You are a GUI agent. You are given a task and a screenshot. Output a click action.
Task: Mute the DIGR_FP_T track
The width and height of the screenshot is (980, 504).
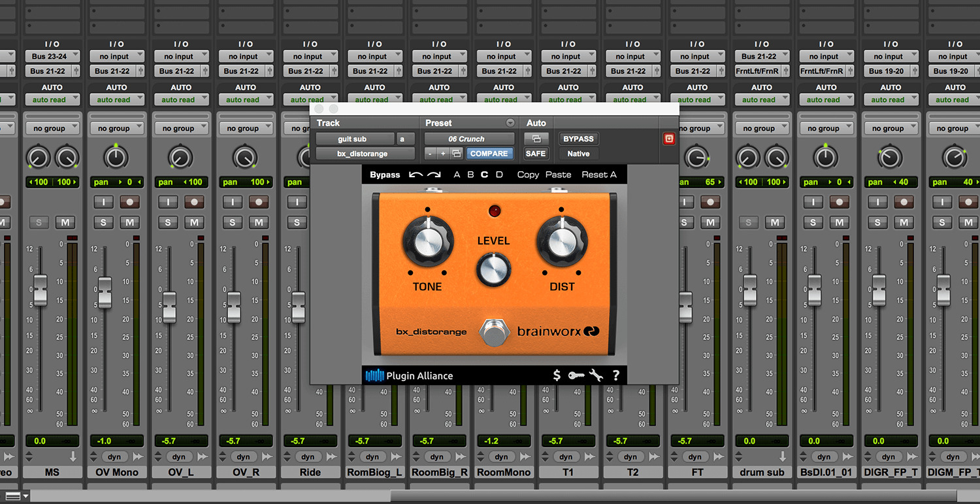tap(904, 223)
